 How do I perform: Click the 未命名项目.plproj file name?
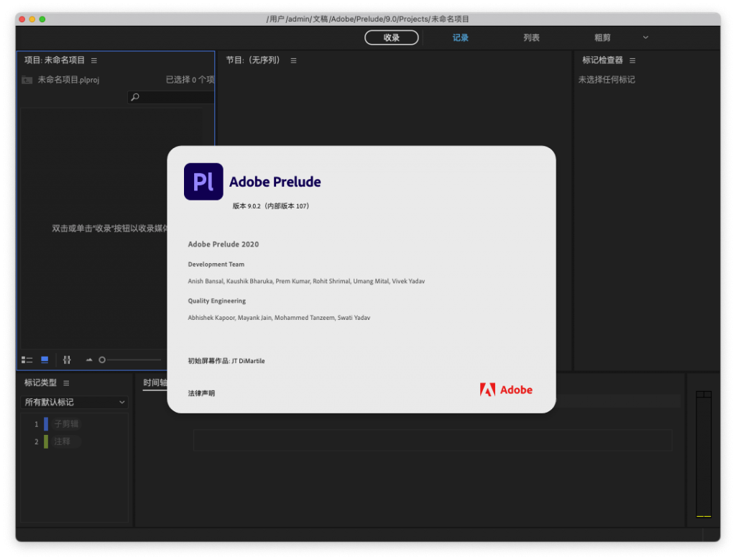coord(68,81)
